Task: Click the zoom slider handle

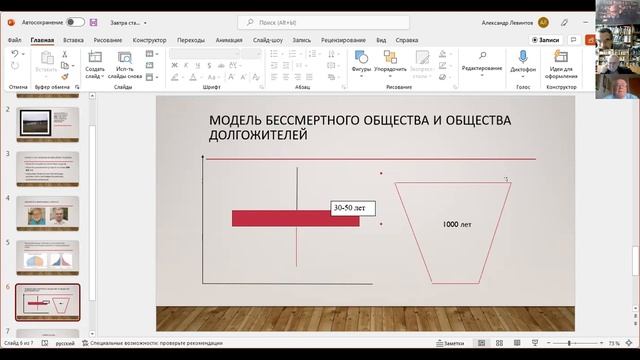Action: (x=569, y=343)
